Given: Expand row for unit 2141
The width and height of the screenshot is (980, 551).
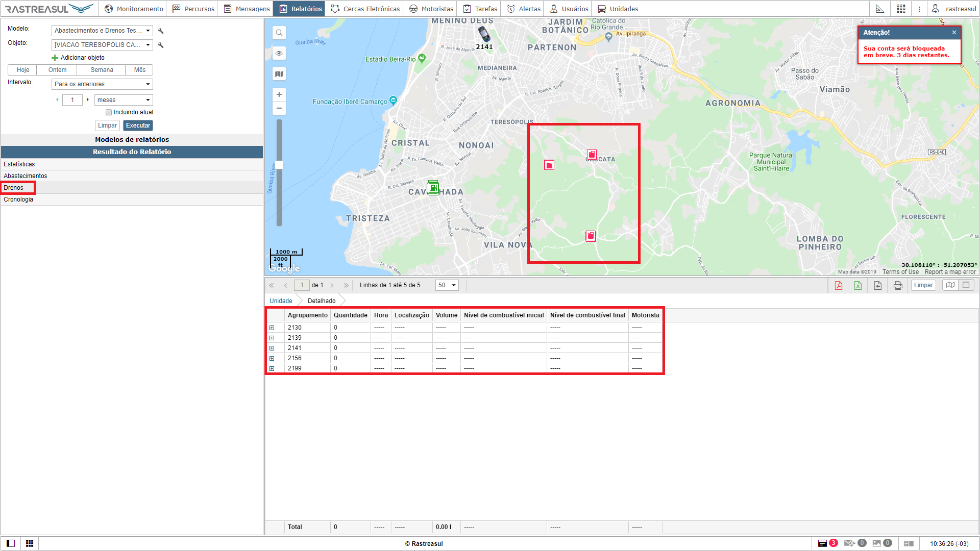Looking at the screenshot, I should [x=272, y=348].
